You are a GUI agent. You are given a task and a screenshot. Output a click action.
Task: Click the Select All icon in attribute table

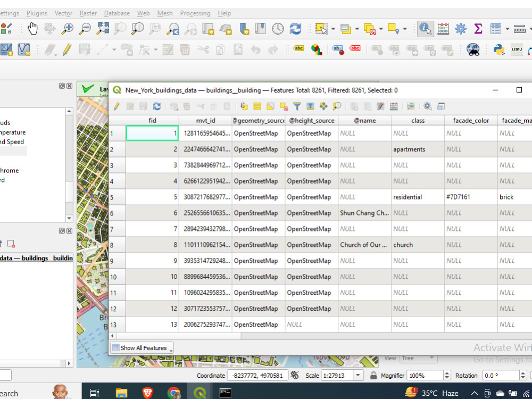coord(257,106)
